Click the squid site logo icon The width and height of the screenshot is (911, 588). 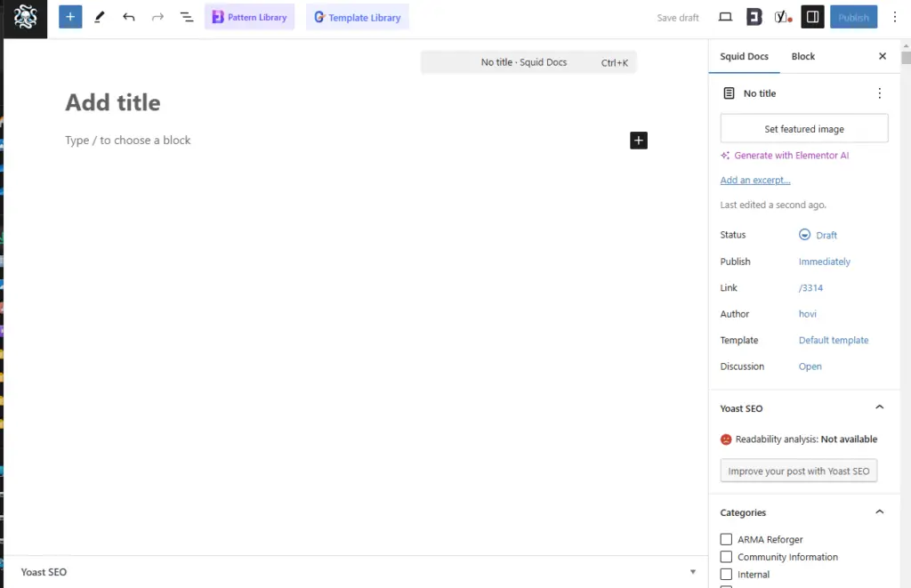pos(25,18)
